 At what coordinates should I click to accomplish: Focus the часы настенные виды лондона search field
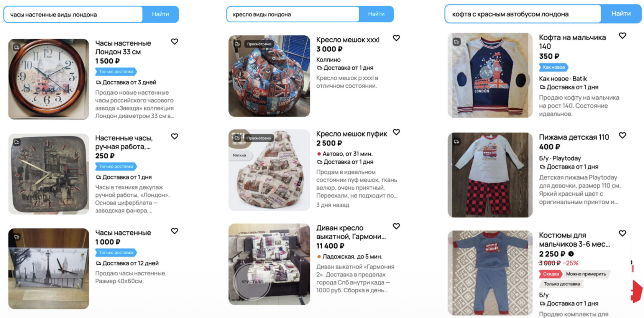pyautogui.click(x=73, y=15)
